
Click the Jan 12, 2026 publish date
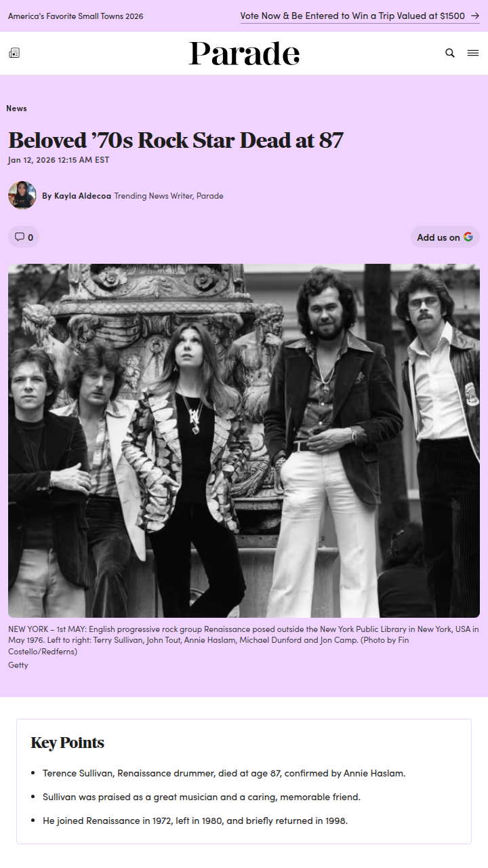[58, 160]
